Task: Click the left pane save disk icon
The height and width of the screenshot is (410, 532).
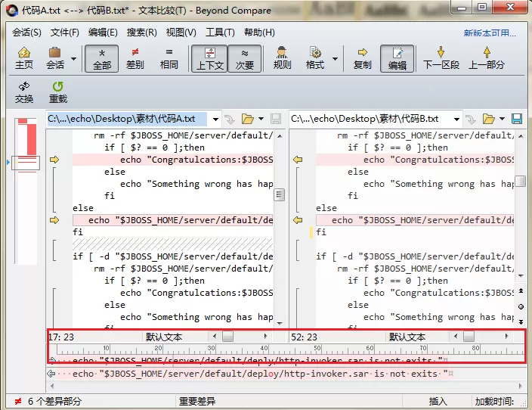Action: pyautogui.click(x=276, y=119)
